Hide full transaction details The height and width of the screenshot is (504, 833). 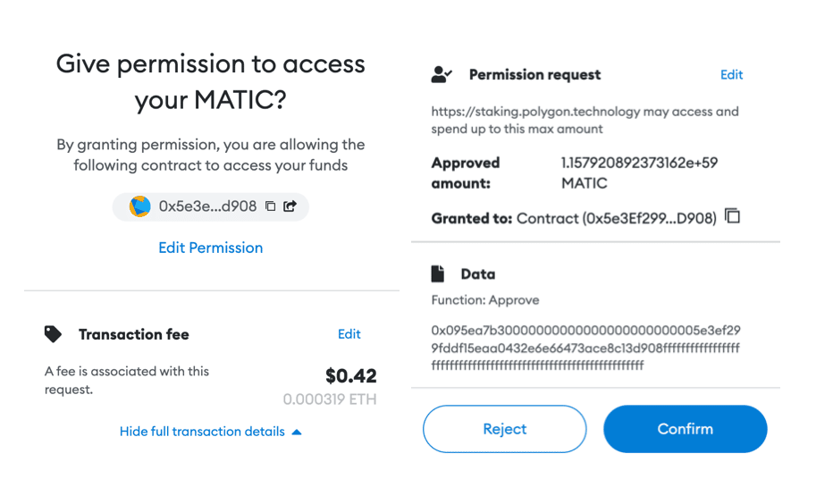click(x=202, y=432)
